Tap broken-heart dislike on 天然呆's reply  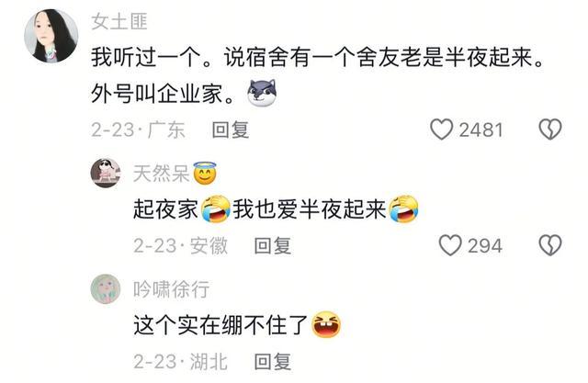(550, 245)
